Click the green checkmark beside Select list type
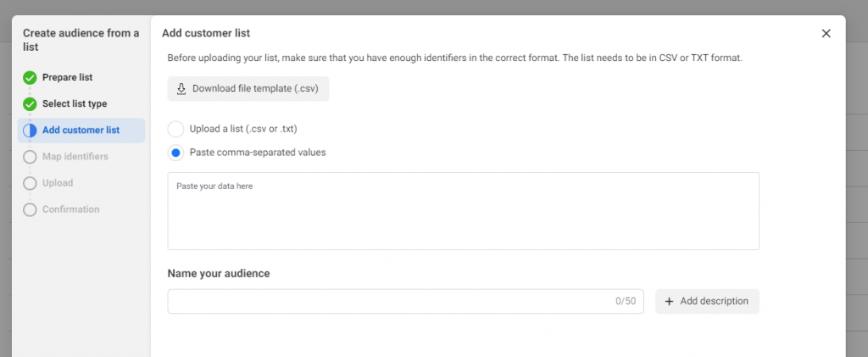The image size is (868, 357). point(30,104)
